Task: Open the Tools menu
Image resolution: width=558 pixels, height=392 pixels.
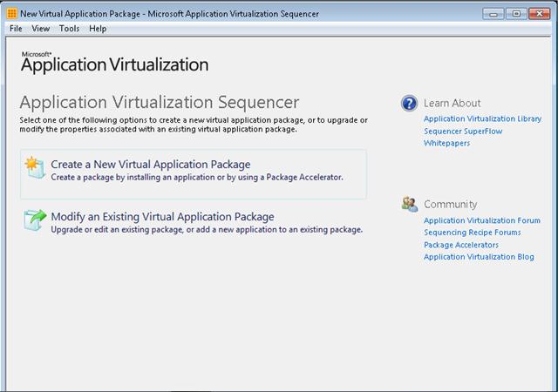Action: (x=69, y=29)
